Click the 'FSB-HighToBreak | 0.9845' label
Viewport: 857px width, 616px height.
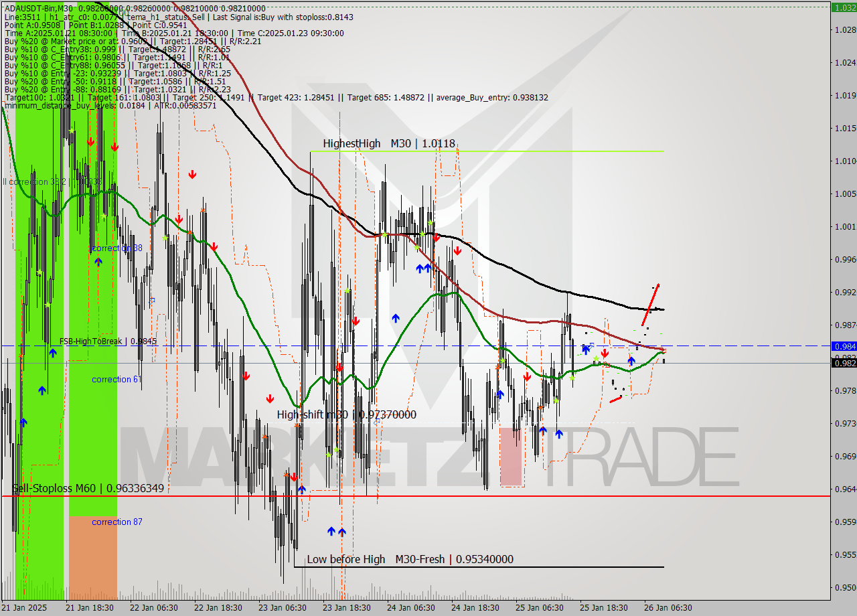click(x=108, y=341)
